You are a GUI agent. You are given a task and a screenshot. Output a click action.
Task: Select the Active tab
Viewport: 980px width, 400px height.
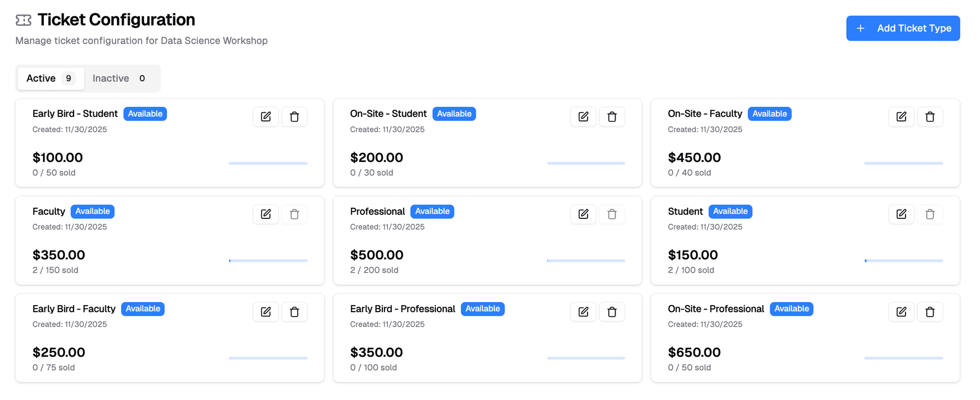[41, 78]
